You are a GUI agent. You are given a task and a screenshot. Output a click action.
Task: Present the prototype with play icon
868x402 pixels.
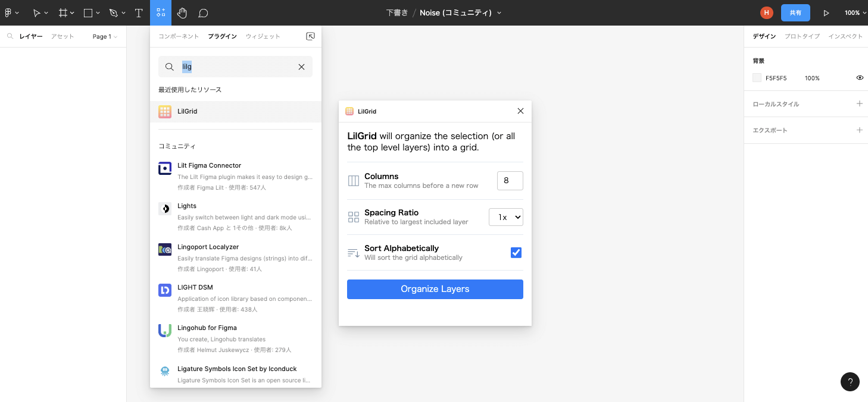click(826, 12)
